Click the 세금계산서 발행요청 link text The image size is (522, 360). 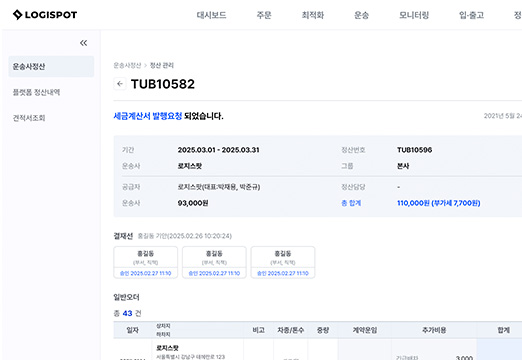pyautogui.click(x=148, y=116)
